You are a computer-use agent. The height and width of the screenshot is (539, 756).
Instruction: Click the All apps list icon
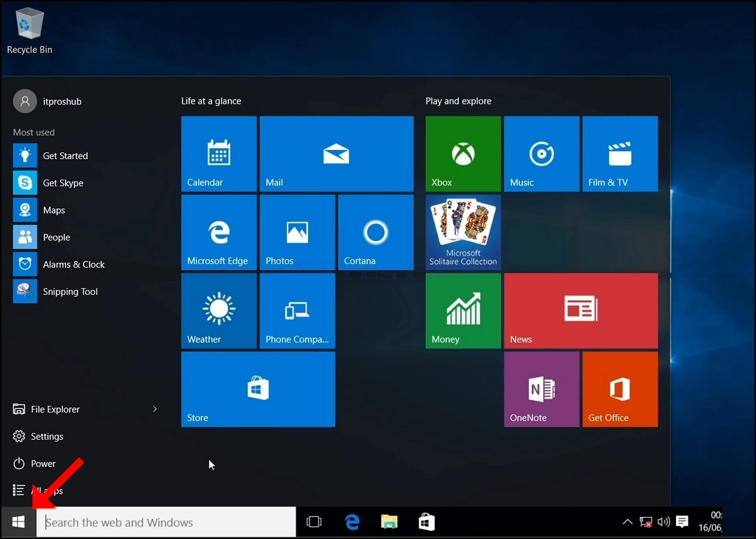[19, 490]
